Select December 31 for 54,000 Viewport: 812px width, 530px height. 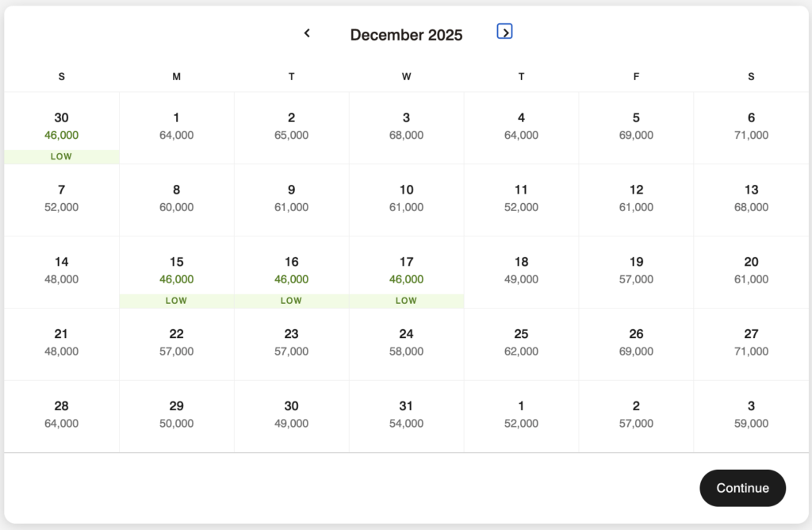point(406,415)
